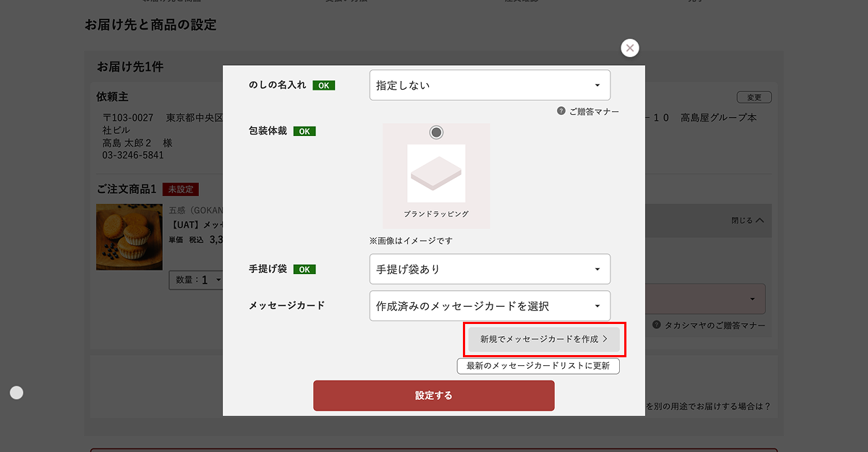Click the muffin product thumbnail

(129, 237)
